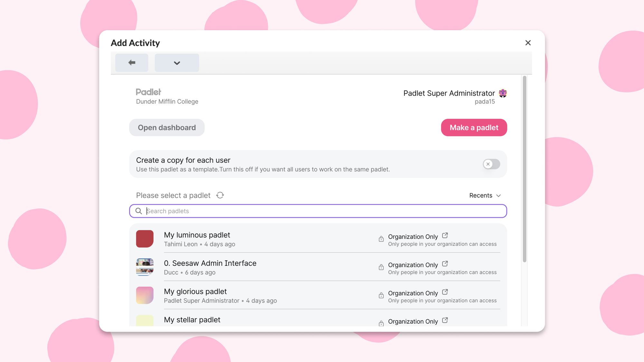Refresh the padlet list
The width and height of the screenshot is (644, 362).
(220, 195)
